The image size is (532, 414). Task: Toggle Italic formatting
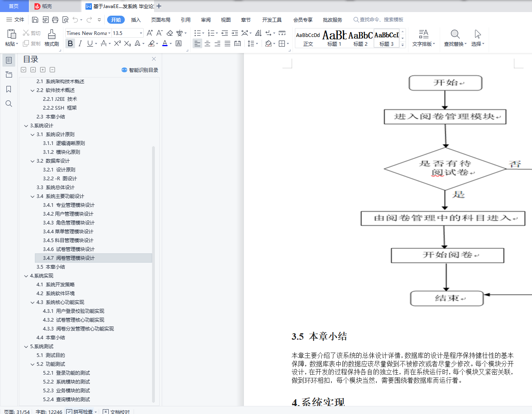(x=80, y=43)
